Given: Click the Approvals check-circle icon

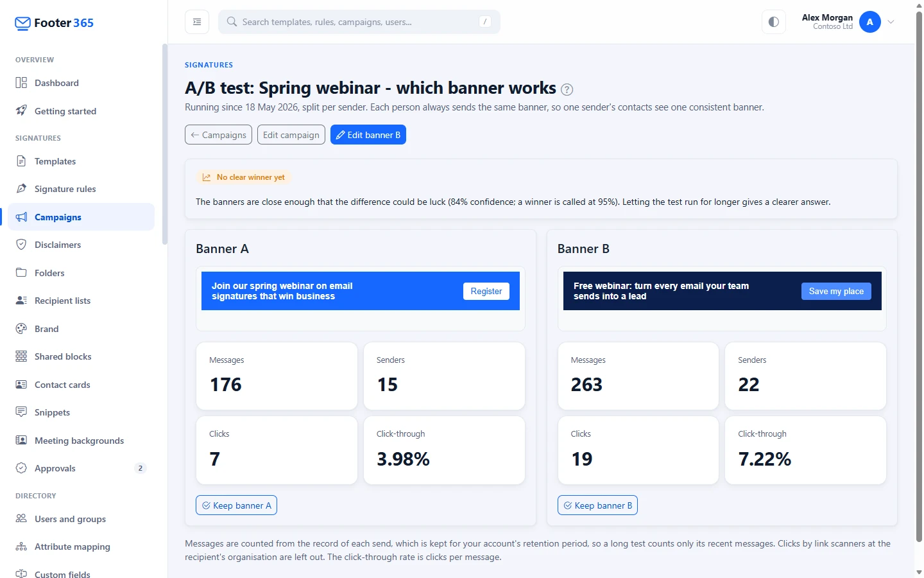Looking at the screenshot, I should coord(21,468).
